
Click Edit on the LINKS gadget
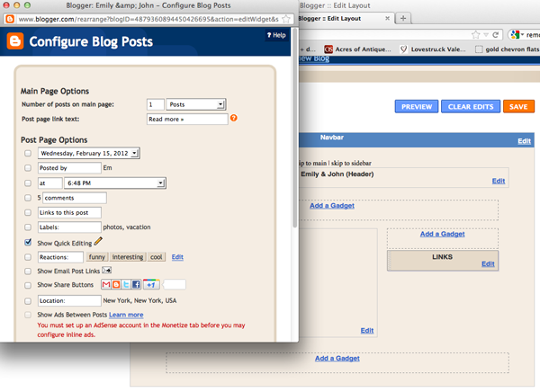point(488,264)
